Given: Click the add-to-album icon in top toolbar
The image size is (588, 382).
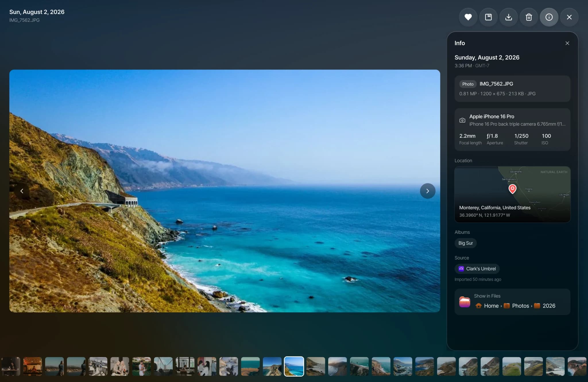Looking at the screenshot, I should [488, 17].
